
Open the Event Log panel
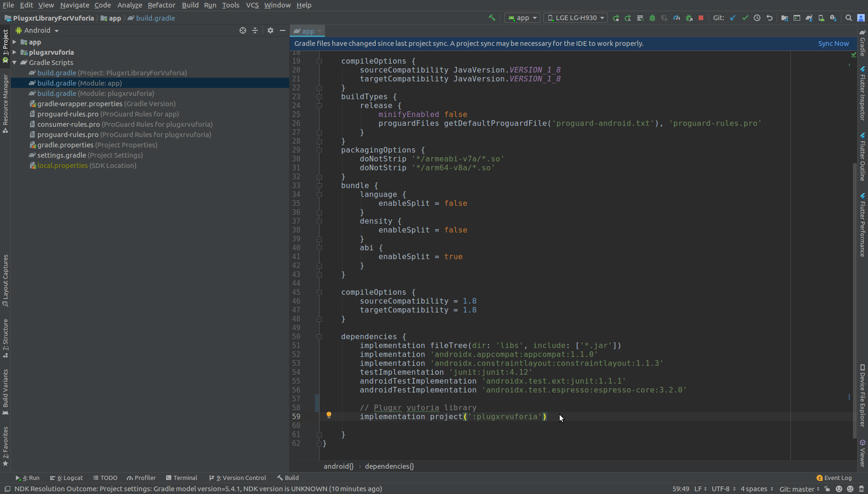(x=834, y=478)
